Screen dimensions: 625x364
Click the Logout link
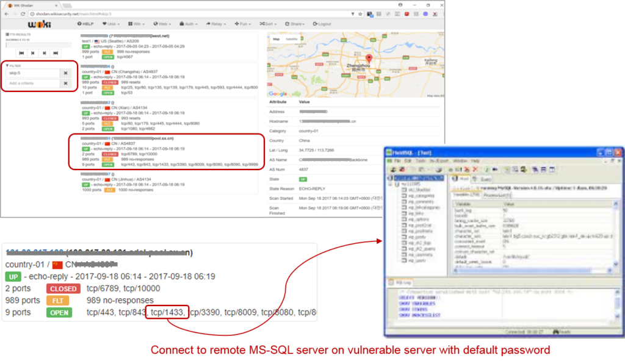pyautogui.click(x=322, y=24)
